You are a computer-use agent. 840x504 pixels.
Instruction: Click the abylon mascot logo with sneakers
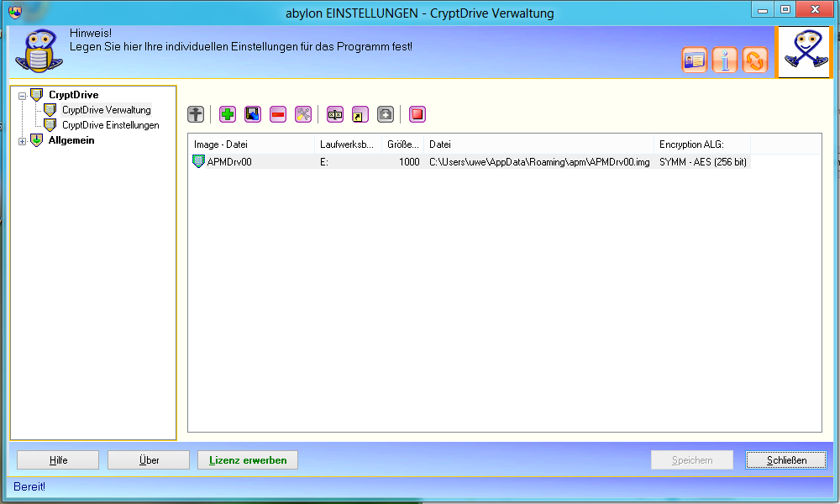[x=805, y=52]
